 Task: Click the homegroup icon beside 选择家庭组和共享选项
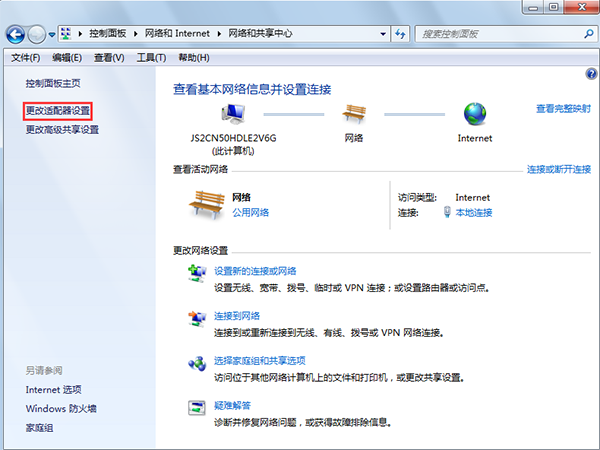197,364
